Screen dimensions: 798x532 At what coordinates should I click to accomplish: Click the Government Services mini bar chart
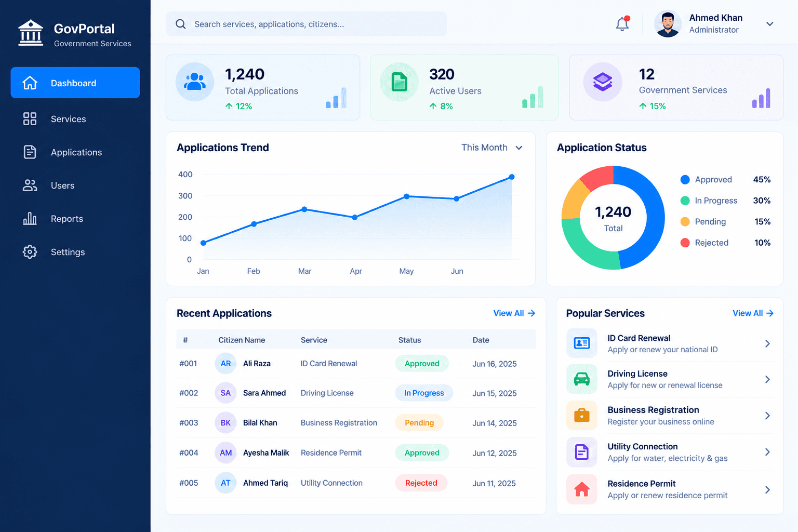click(x=761, y=98)
